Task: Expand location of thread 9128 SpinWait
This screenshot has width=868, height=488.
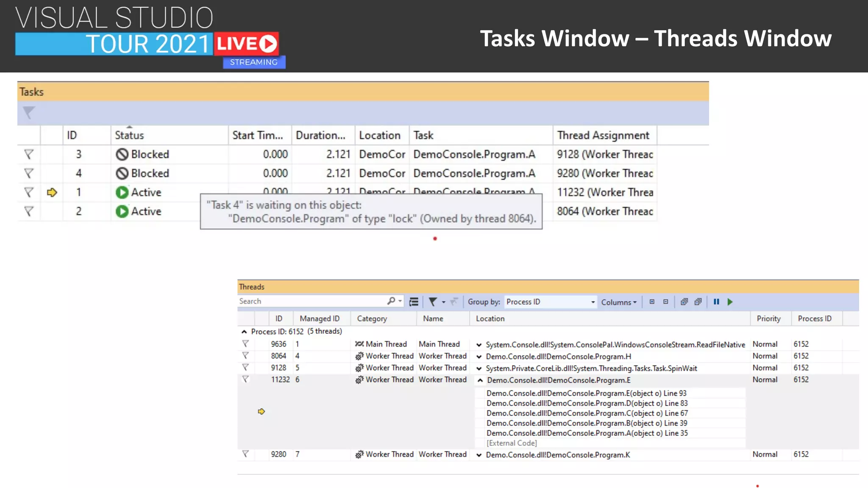Action: (x=479, y=369)
